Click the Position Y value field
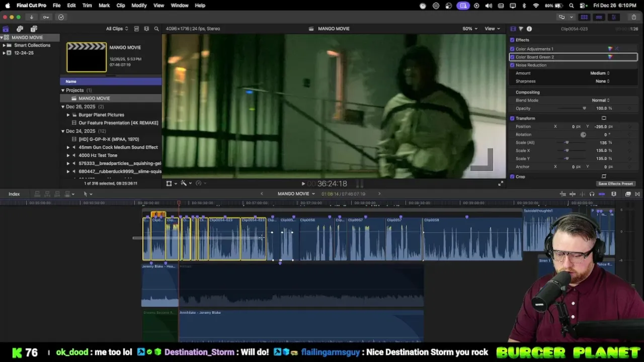This screenshot has width=644, height=362. tap(601, 126)
